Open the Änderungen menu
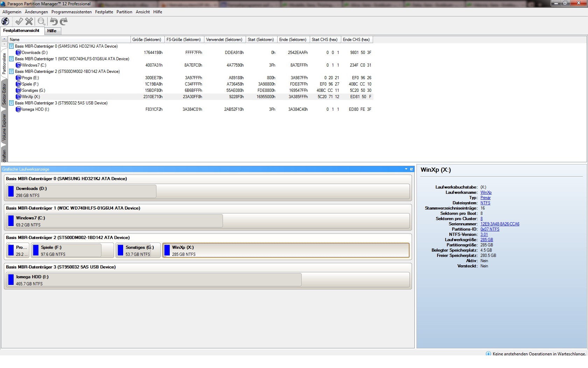Viewport: 588px width, 368px height. tap(36, 12)
